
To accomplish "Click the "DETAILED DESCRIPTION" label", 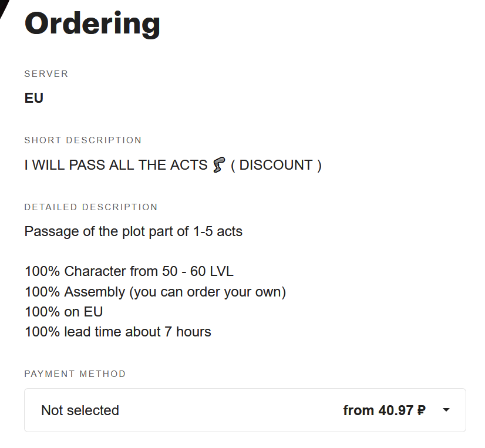I will pos(91,207).
